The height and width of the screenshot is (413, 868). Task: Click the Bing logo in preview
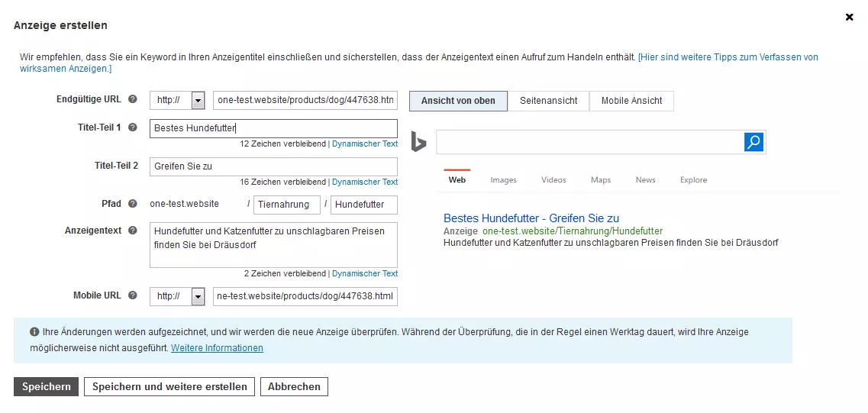click(418, 142)
